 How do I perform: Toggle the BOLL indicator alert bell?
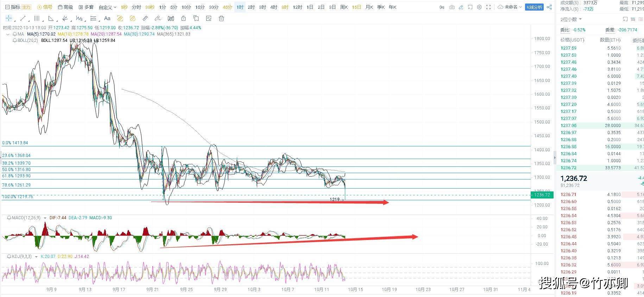pyautogui.click(x=14, y=40)
